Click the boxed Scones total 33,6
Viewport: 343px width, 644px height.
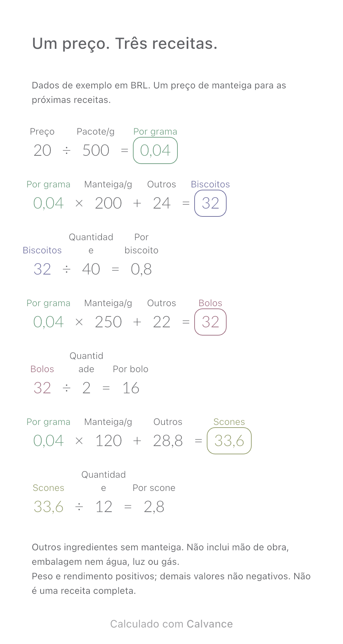click(x=229, y=441)
